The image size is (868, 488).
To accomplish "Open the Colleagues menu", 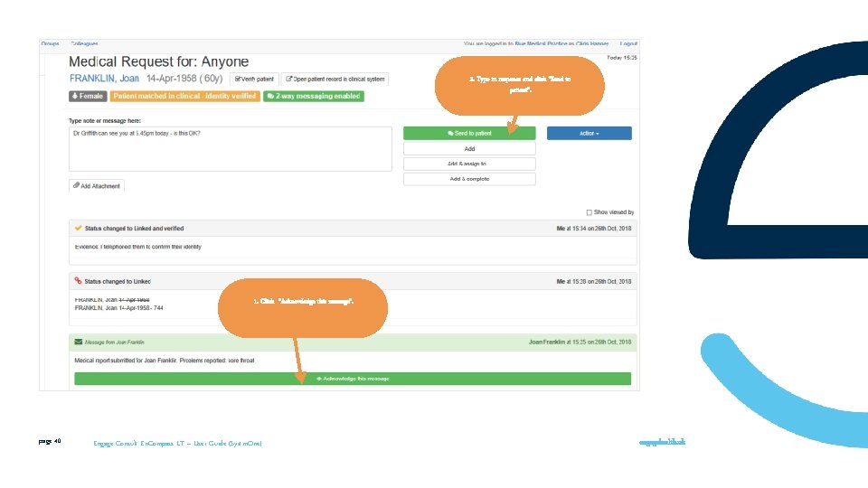I will (x=84, y=43).
